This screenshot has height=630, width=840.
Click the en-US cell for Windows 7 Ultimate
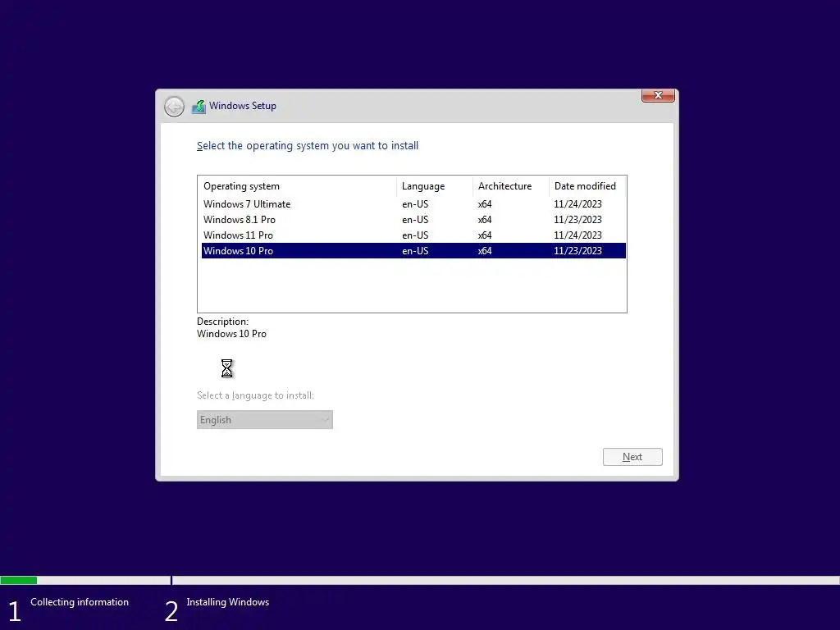415,204
